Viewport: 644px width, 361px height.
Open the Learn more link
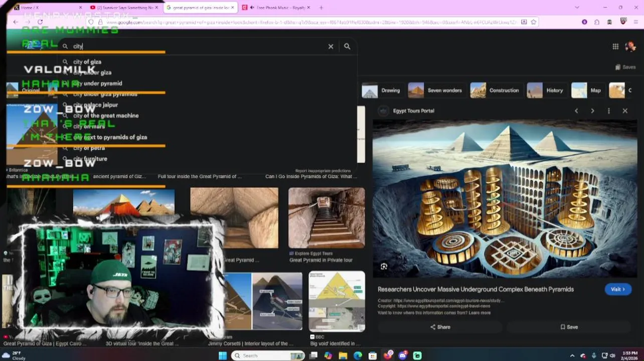coord(479,313)
